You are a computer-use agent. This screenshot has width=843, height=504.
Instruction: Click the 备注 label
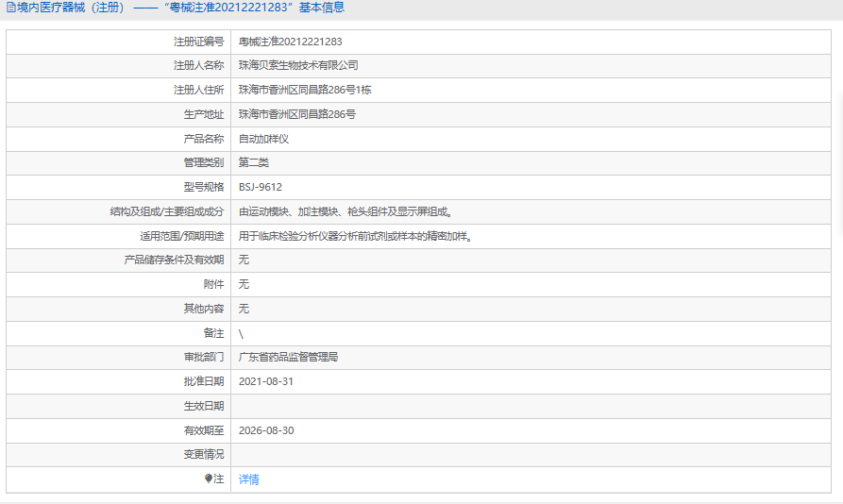tap(213, 333)
